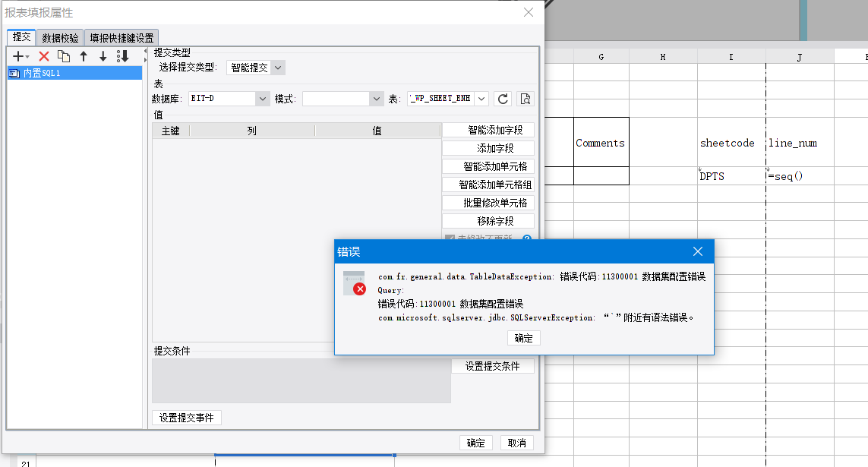Click the blue help icon beside checkbox
The image size is (868, 467).
527,238
